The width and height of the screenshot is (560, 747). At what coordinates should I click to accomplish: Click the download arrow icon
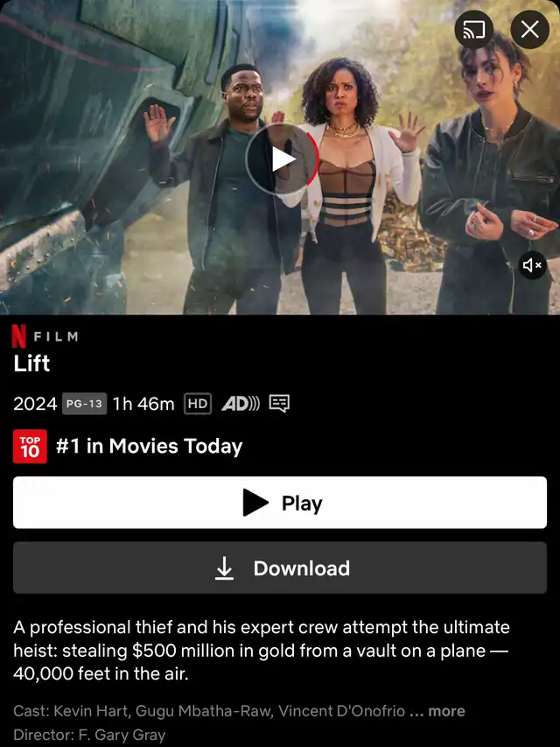[224, 568]
